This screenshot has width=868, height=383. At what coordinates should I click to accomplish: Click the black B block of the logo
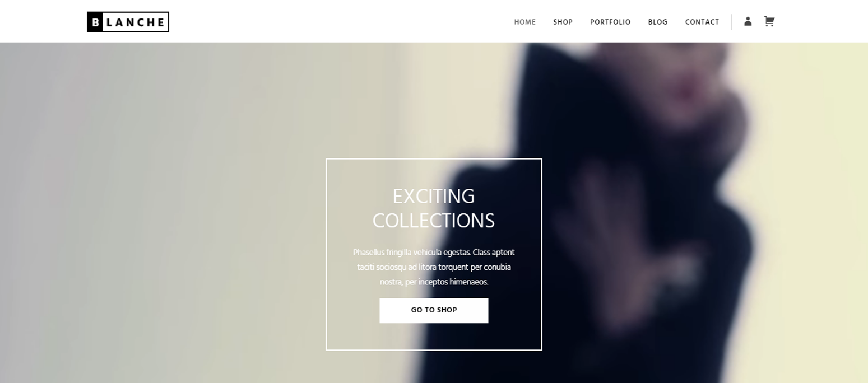click(95, 22)
